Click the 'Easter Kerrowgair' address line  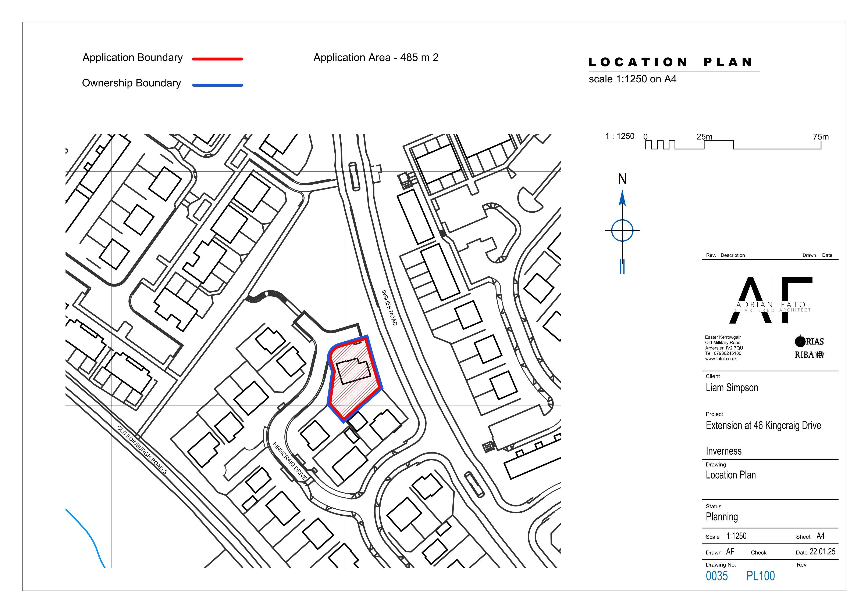tap(723, 337)
